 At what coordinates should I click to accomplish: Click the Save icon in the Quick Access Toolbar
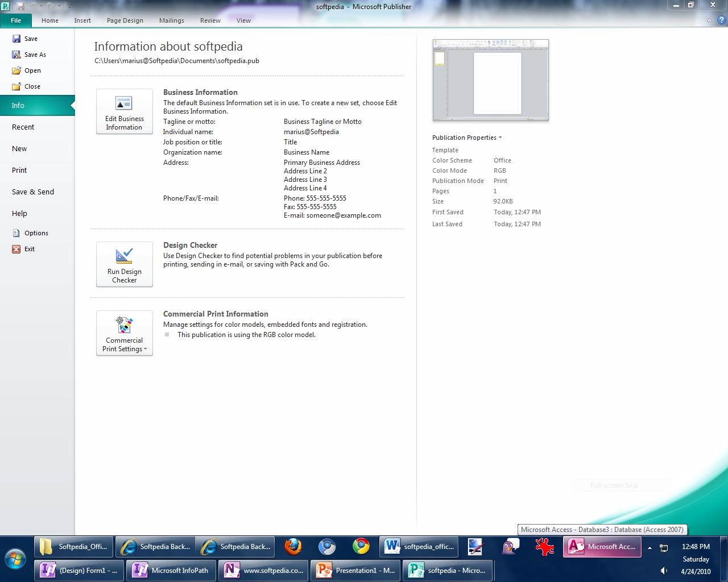point(20,6)
